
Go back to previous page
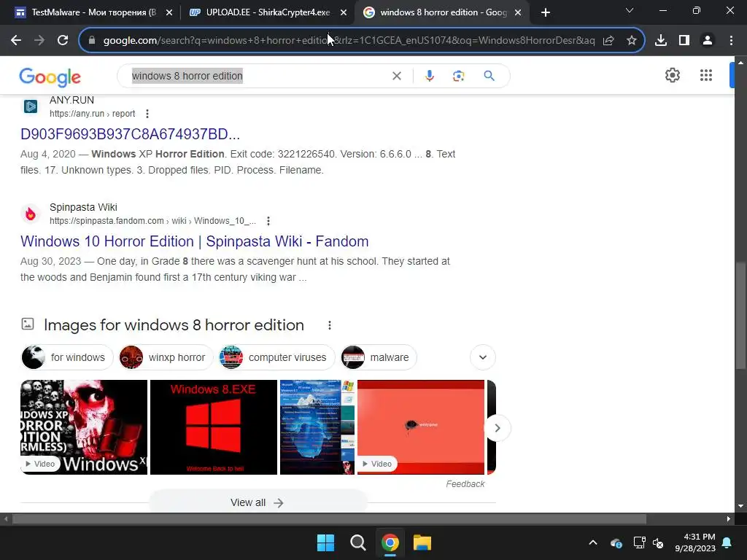(x=16, y=41)
